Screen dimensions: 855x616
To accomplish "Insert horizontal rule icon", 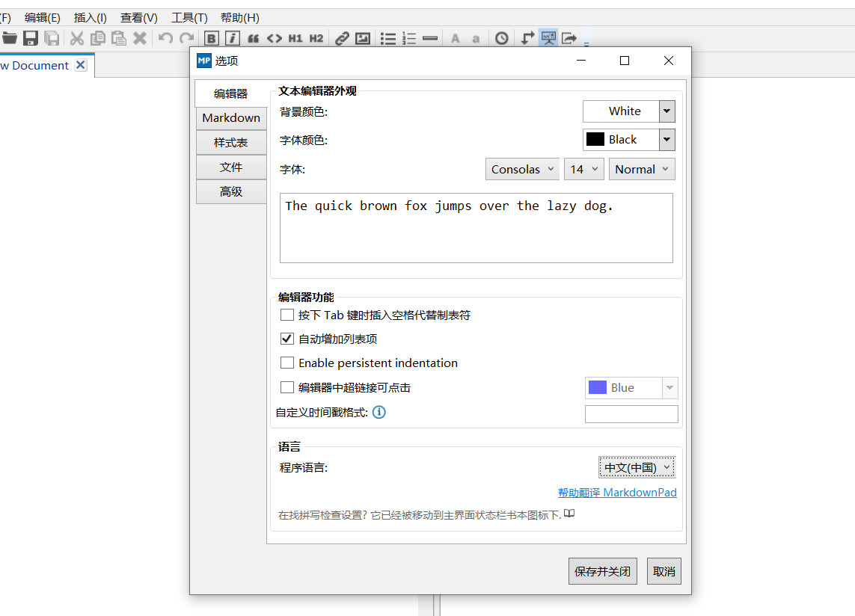I will point(430,38).
